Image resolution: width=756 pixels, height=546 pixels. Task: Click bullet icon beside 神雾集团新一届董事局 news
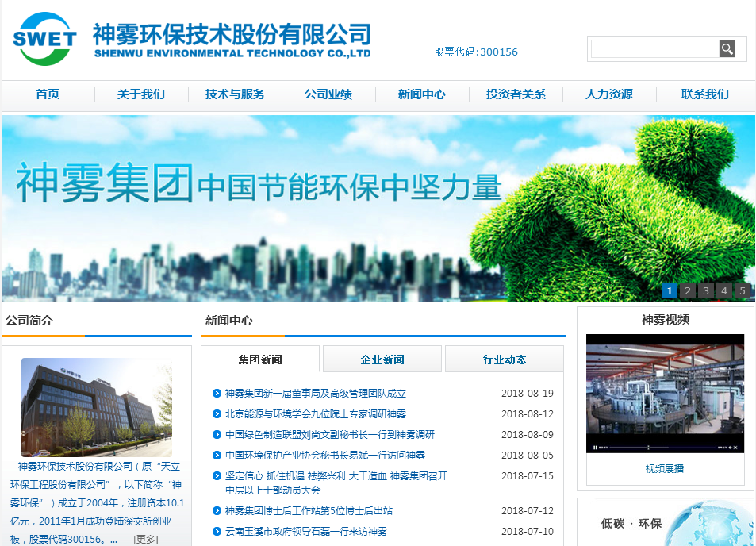[217, 394]
